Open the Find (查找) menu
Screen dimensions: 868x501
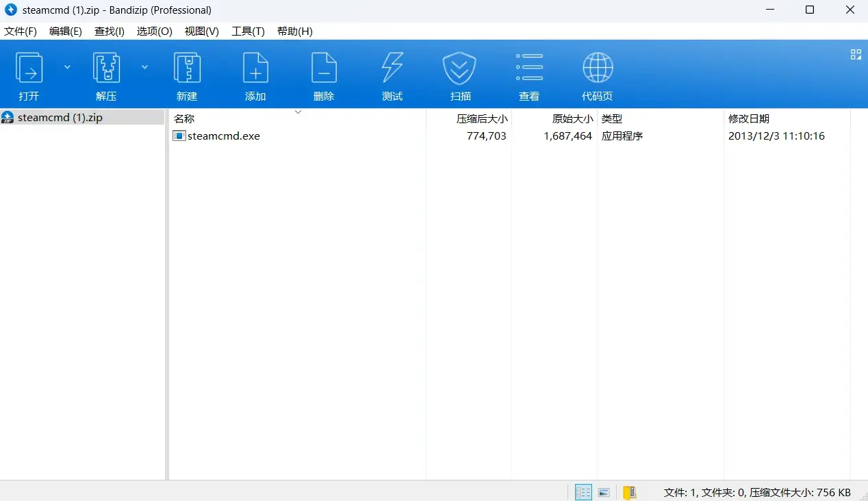110,31
